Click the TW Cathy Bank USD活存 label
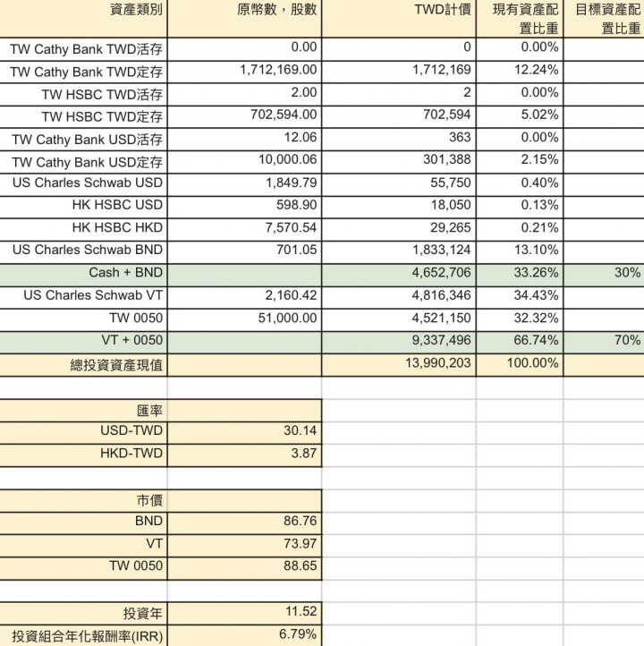This screenshot has width=644, height=646. coord(87,140)
